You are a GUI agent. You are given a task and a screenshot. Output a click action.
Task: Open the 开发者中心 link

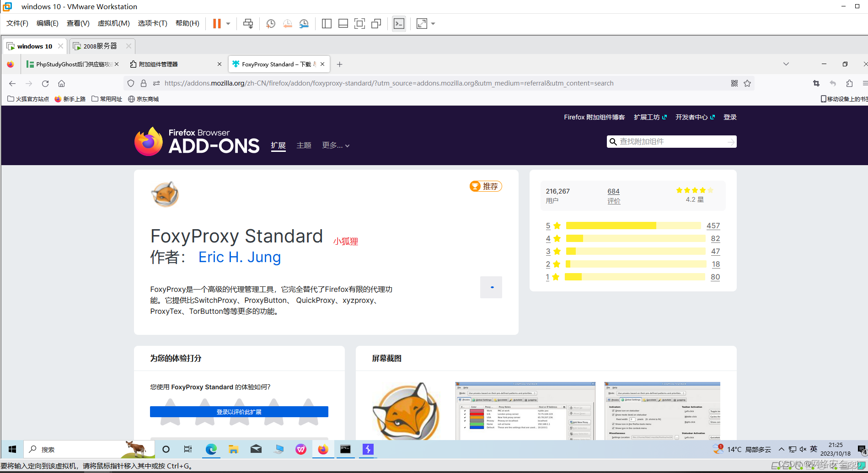coord(695,117)
